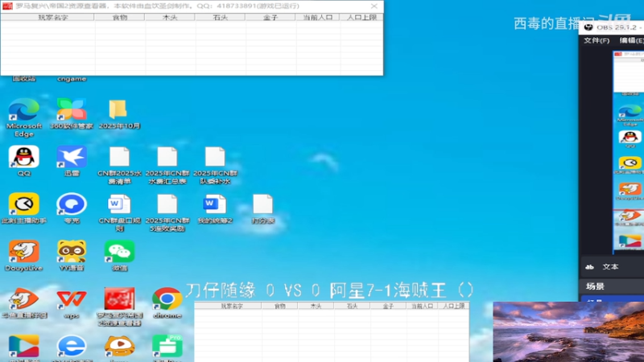This screenshot has height=362, width=644.
Task: Open the green Pro app shortcut
Action: click(167, 348)
